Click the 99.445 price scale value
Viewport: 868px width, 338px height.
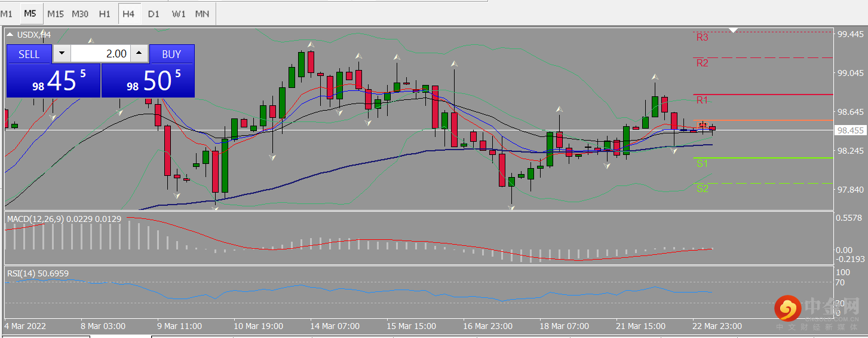click(851, 34)
